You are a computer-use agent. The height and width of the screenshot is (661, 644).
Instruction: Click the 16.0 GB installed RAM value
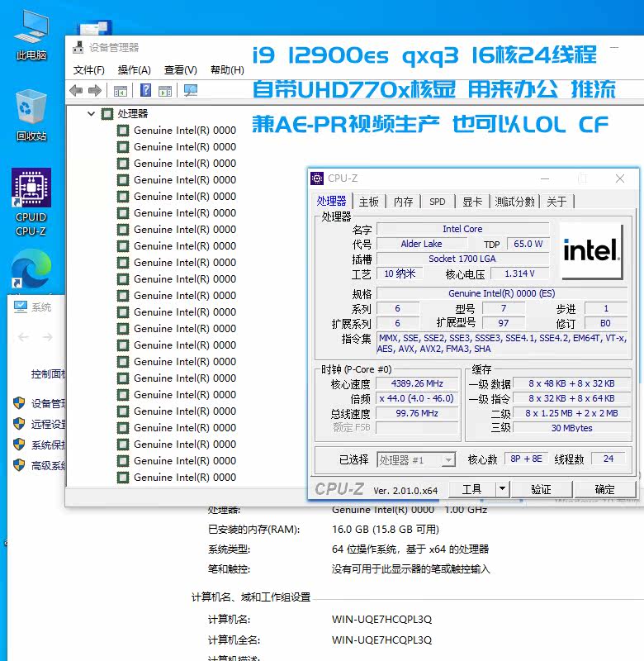pyautogui.click(x=386, y=529)
